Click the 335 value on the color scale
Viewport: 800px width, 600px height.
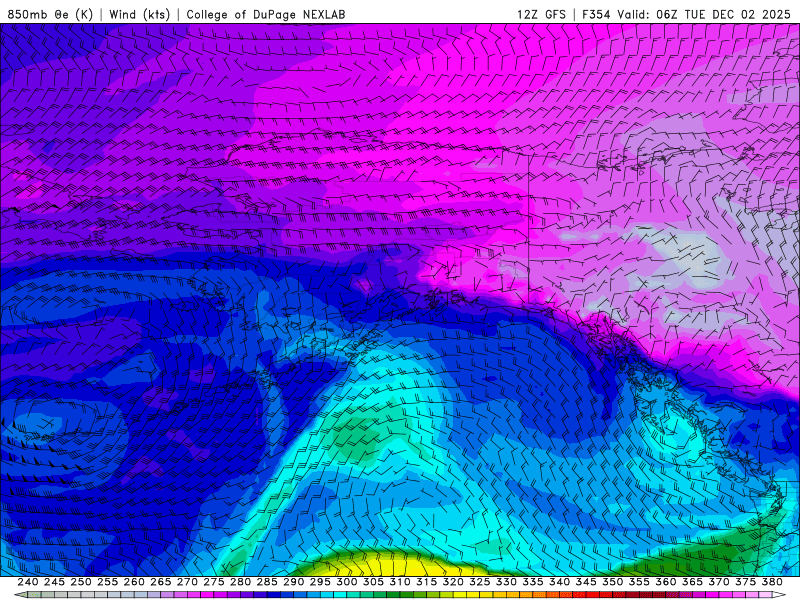533,582
